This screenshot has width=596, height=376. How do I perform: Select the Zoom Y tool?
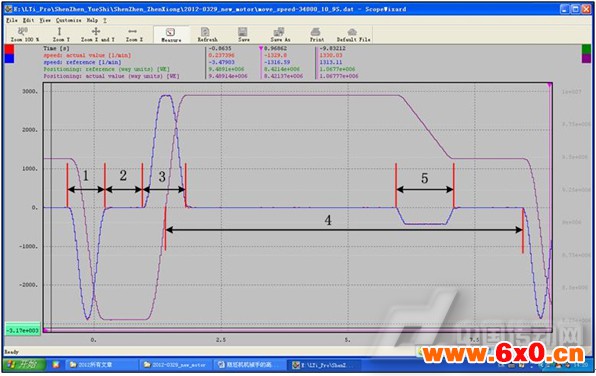[60, 34]
